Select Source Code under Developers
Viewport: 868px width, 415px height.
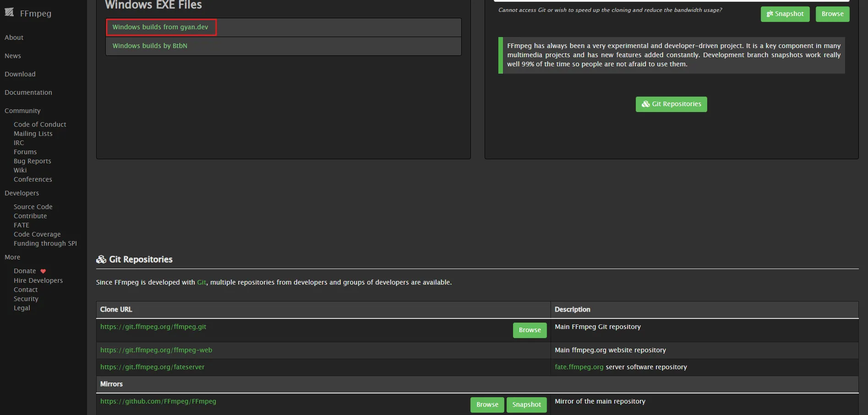33,207
